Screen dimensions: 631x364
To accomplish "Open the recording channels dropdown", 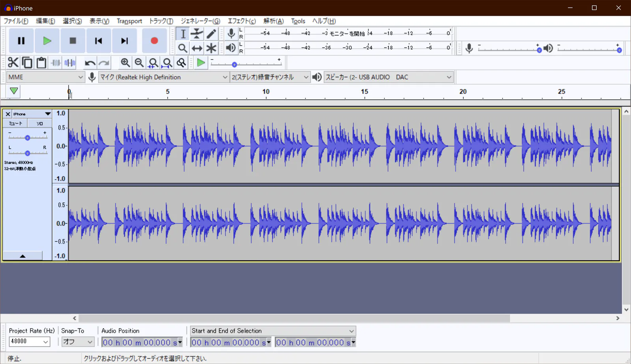I will click(270, 77).
